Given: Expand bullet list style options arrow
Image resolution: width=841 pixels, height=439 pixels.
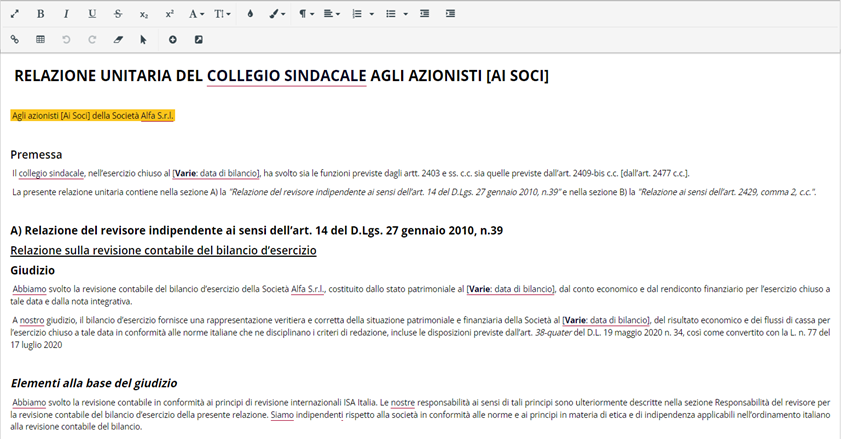Looking at the screenshot, I should (x=405, y=14).
